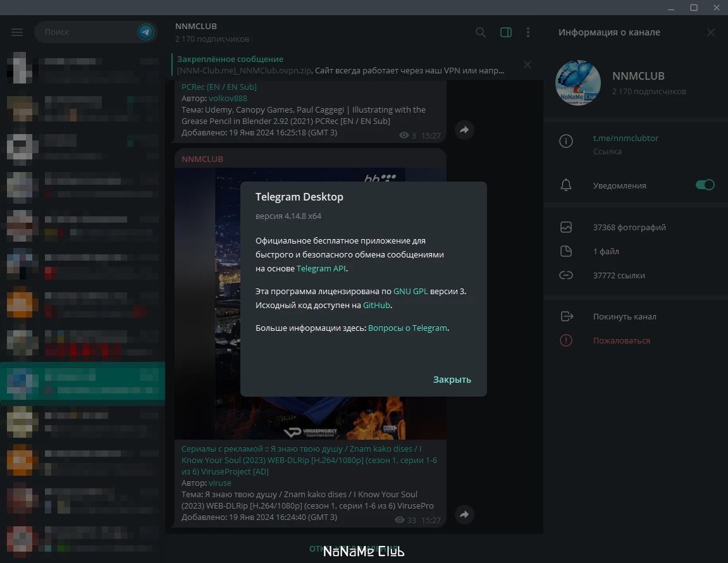Open the GNU GPL license link
Image resolution: width=728 pixels, height=563 pixels.
coord(410,291)
